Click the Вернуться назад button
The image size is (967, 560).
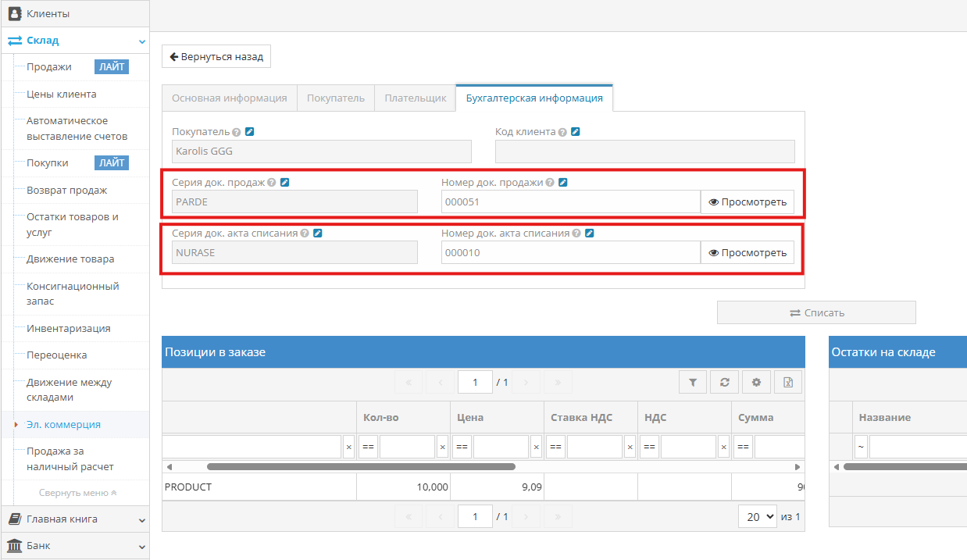[x=216, y=57]
